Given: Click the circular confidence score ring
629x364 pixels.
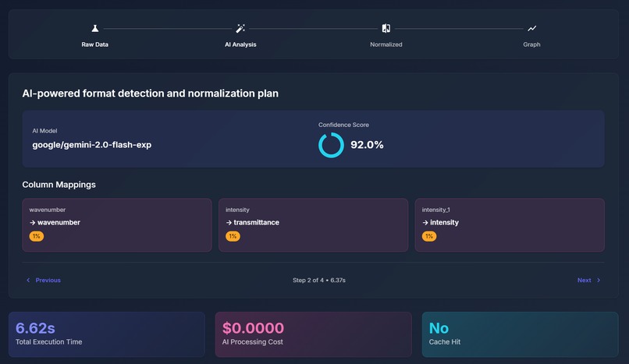Looking at the screenshot, I should pyautogui.click(x=331, y=145).
